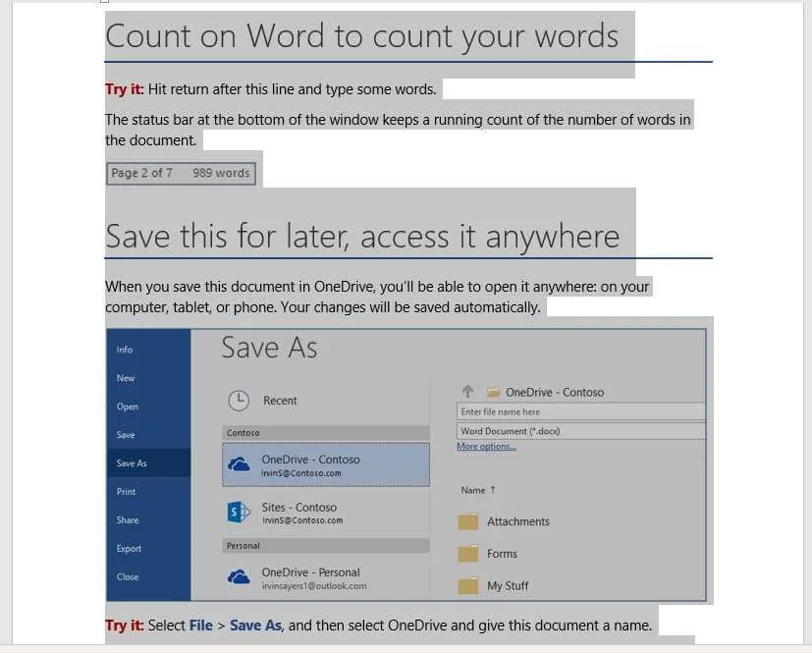This screenshot has width=812, height=653.
Task: Click the Attachments folder icon
Action: (468, 521)
